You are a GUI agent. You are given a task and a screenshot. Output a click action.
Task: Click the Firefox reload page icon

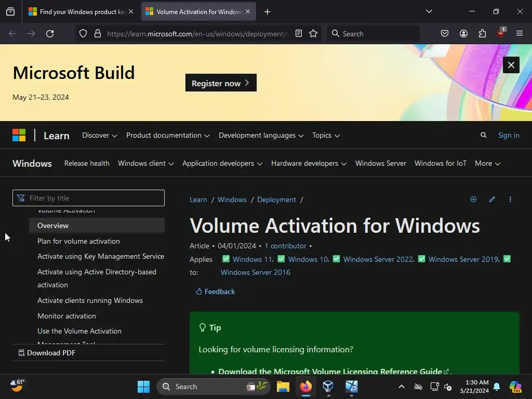pos(50,34)
